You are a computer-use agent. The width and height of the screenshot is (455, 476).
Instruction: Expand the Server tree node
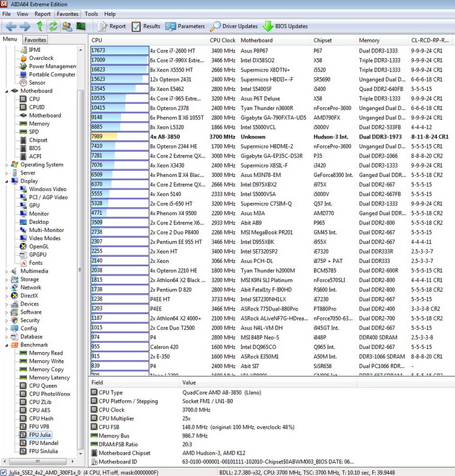point(6,173)
